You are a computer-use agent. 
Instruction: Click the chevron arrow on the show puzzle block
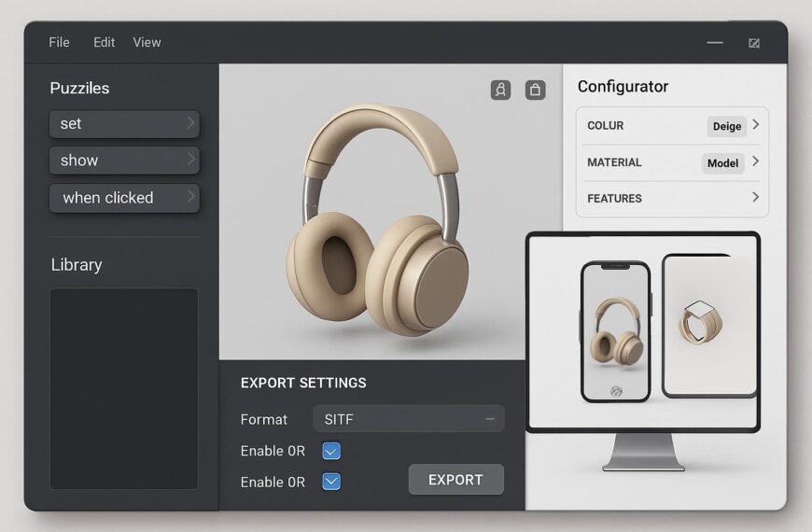tap(190, 160)
